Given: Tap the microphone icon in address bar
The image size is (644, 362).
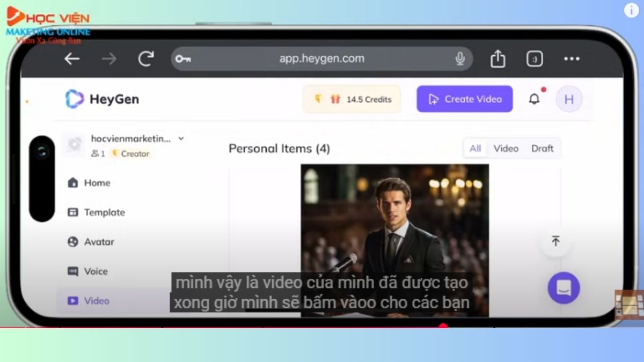Looking at the screenshot, I should [460, 58].
